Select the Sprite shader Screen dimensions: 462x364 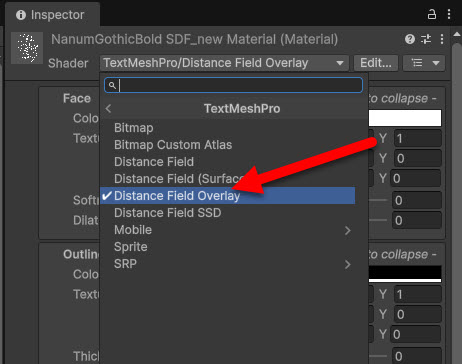coord(227,247)
